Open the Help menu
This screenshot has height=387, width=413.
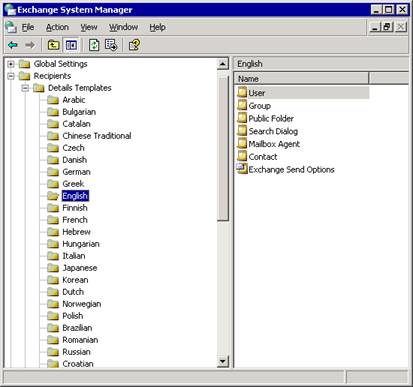157,27
